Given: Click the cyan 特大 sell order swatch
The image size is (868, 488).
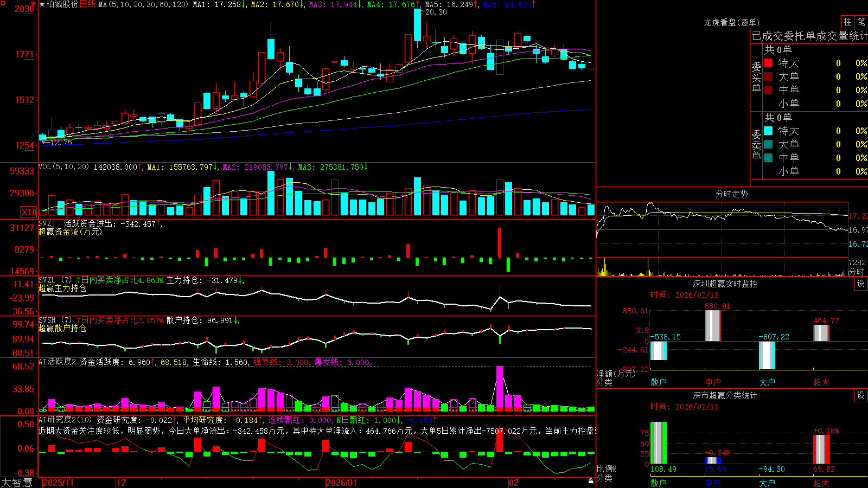Looking at the screenshot, I should point(768,131).
